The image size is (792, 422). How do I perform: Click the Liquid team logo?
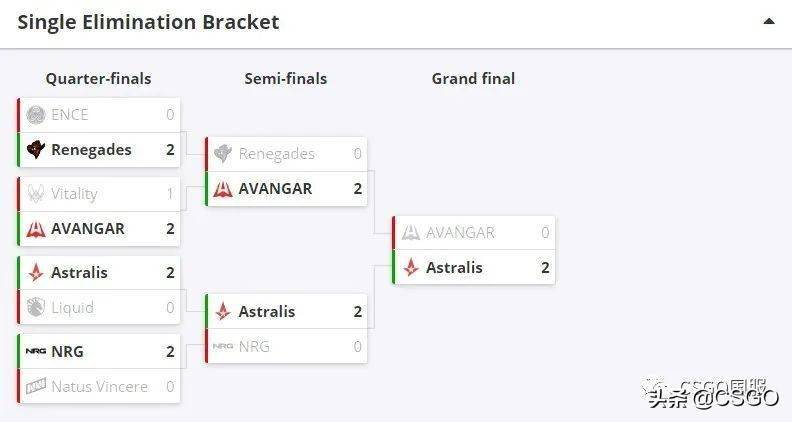[36, 307]
